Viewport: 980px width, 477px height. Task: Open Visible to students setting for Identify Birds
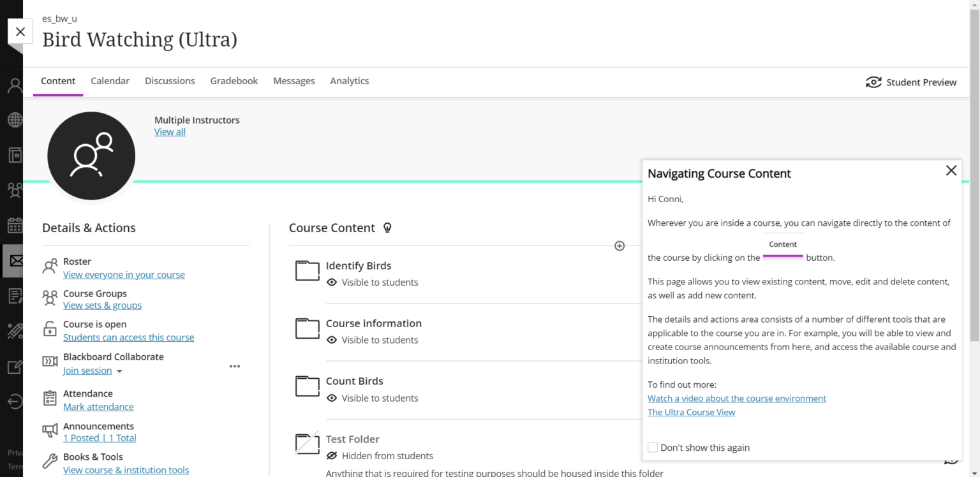tap(380, 282)
